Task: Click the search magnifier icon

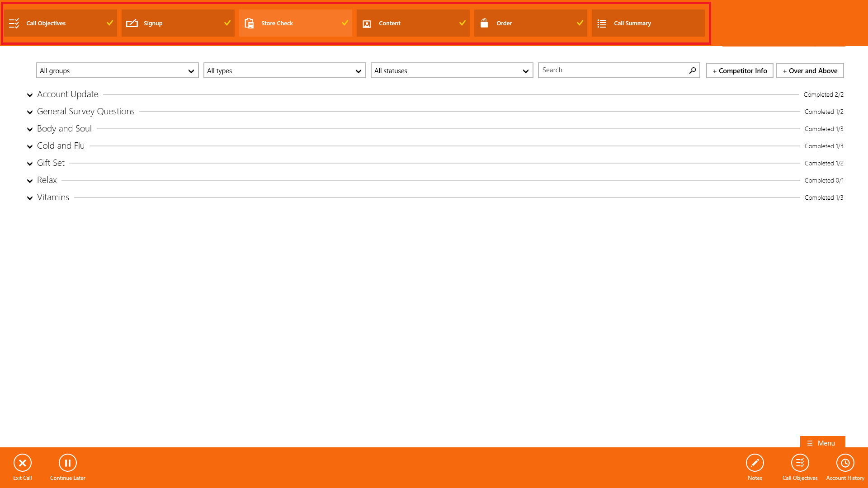Action: (x=692, y=70)
